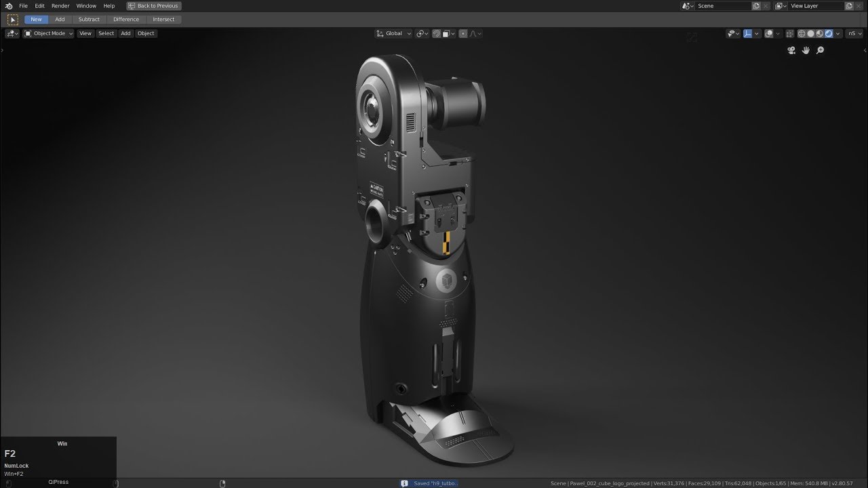Open the nS dropdown

854,33
